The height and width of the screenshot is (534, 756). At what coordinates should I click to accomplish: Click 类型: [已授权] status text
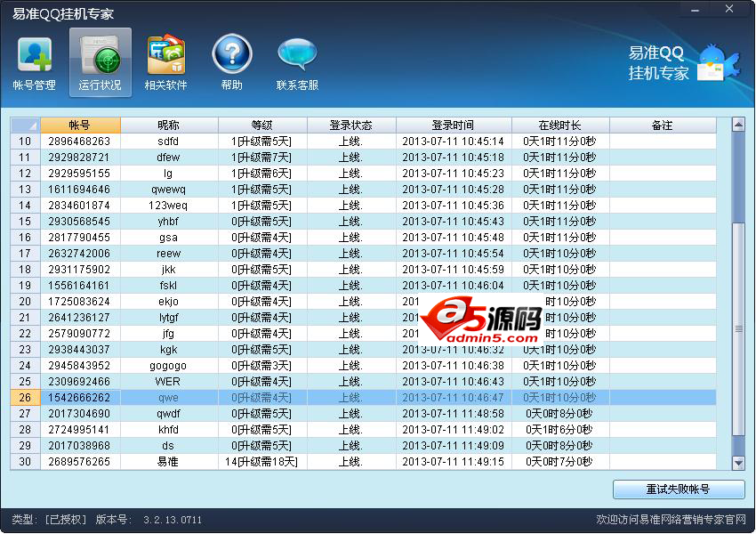point(49,520)
